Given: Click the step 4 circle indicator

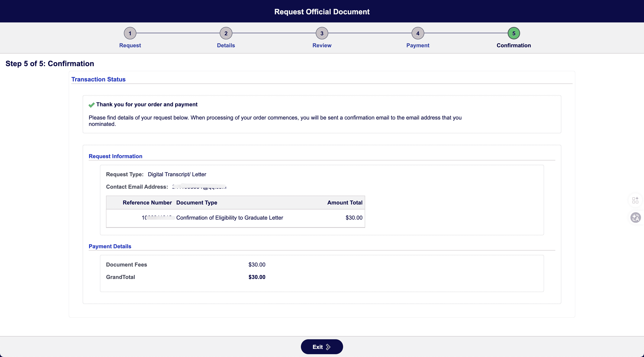Looking at the screenshot, I should click(x=418, y=33).
